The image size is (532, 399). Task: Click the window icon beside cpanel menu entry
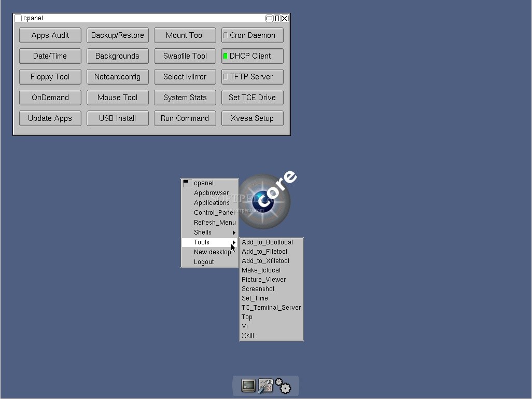(187, 183)
